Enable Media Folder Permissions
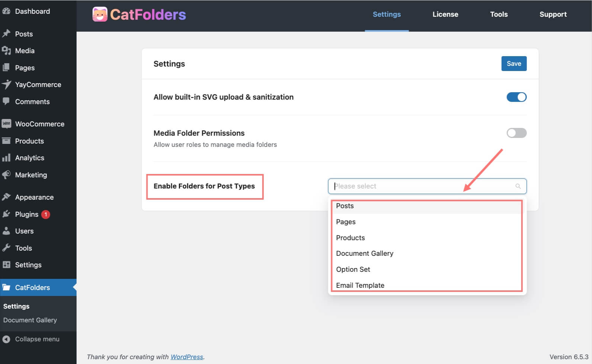Viewport: 592px width, 364px height. pos(516,133)
